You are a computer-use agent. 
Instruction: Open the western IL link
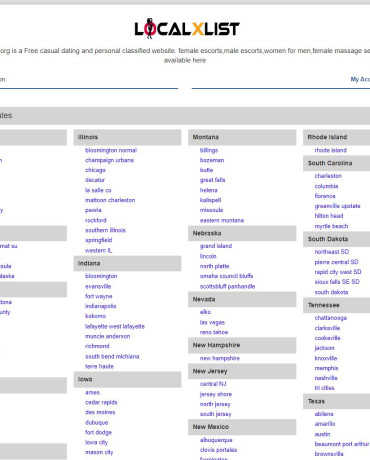point(98,250)
